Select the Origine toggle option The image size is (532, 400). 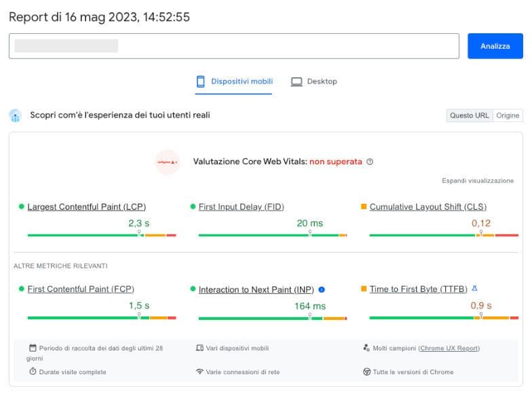(508, 115)
